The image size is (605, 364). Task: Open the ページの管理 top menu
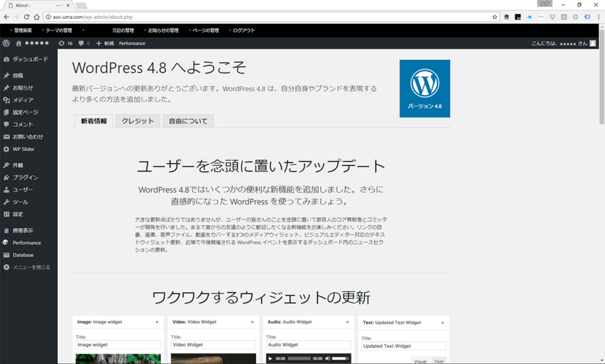click(x=206, y=31)
